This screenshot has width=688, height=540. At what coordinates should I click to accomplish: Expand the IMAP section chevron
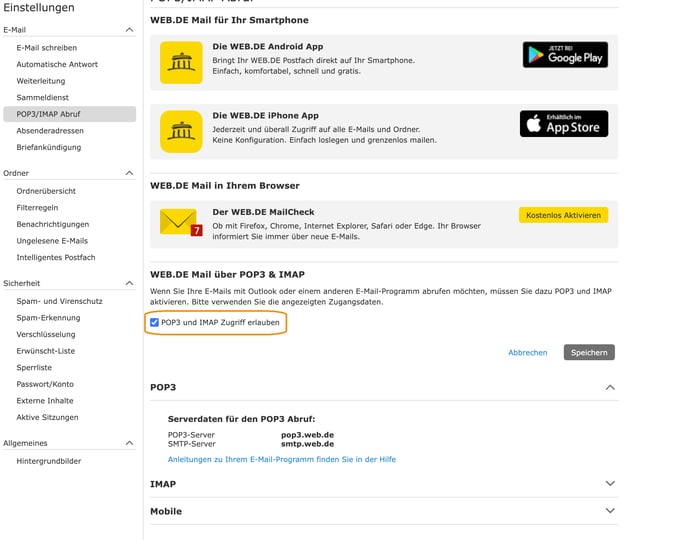610,483
